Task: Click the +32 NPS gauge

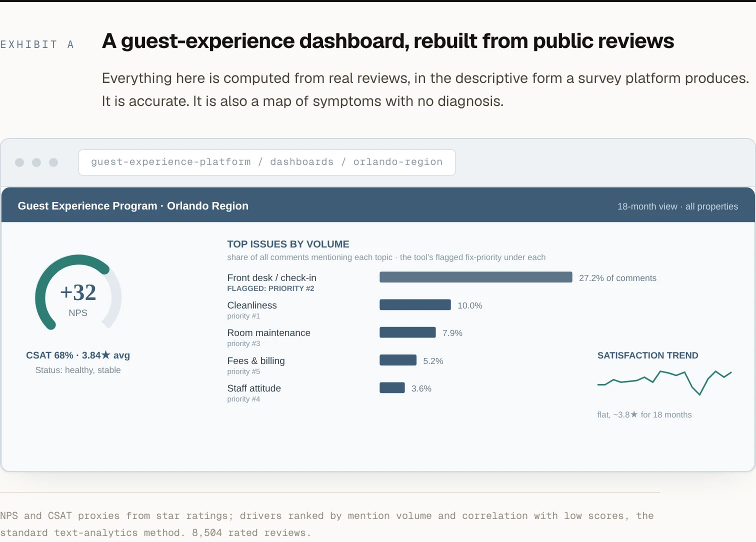Action: click(x=78, y=292)
